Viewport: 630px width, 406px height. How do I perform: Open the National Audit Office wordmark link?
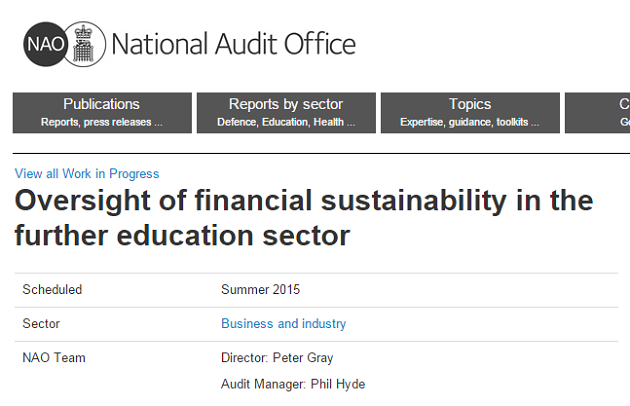[233, 44]
